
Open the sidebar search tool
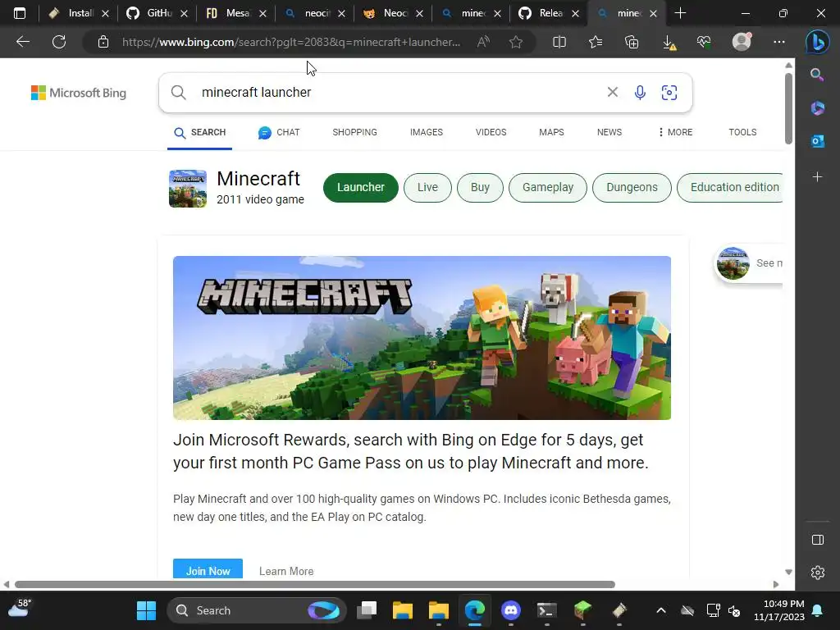coord(817,75)
